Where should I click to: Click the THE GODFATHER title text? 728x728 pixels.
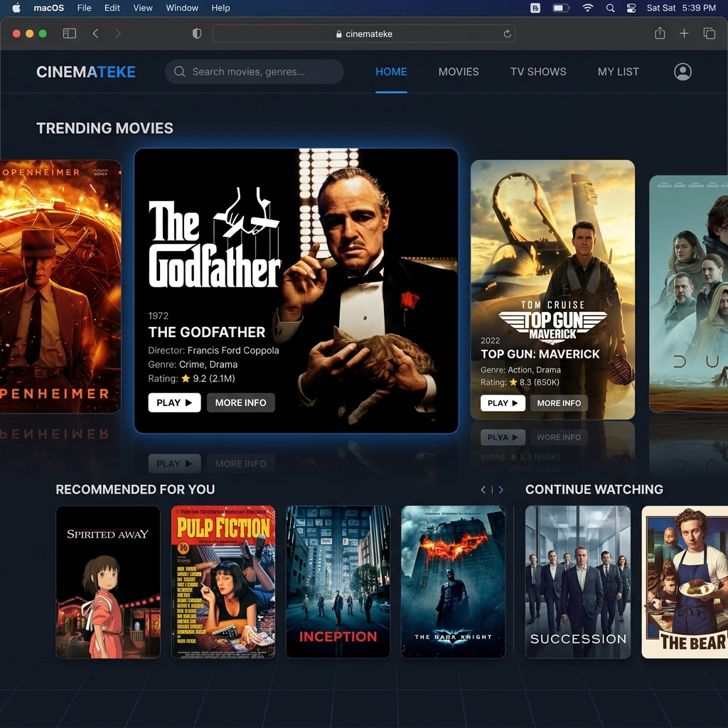point(207,332)
